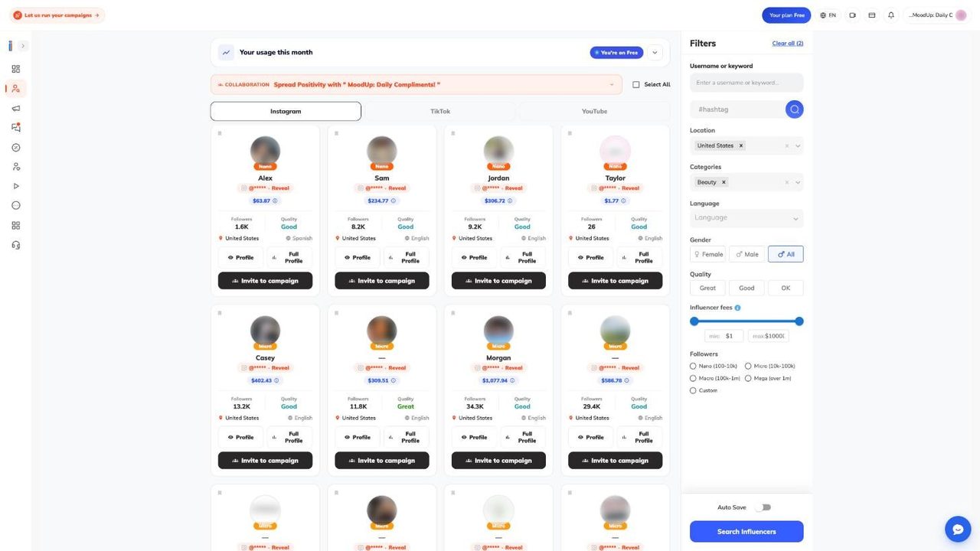Click the usage trend chart icon

coord(226,53)
